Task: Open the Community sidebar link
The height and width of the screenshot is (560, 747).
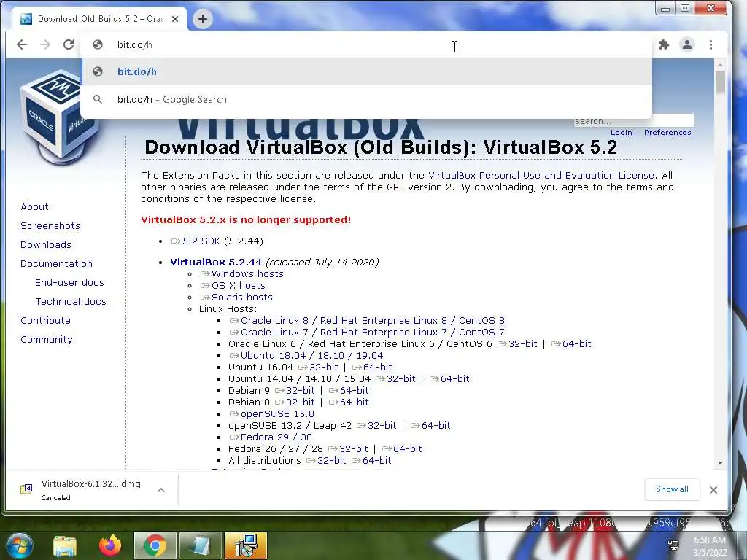Action: click(x=46, y=340)
